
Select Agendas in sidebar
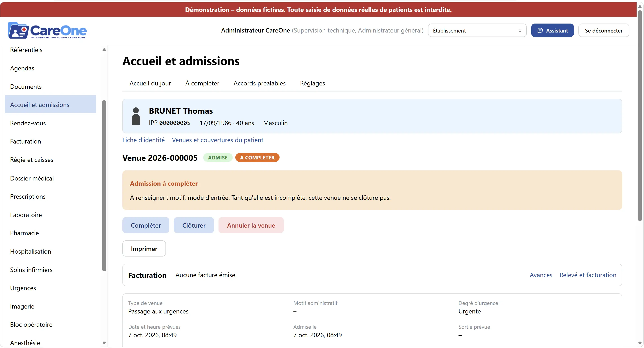(x=51, y=68)
